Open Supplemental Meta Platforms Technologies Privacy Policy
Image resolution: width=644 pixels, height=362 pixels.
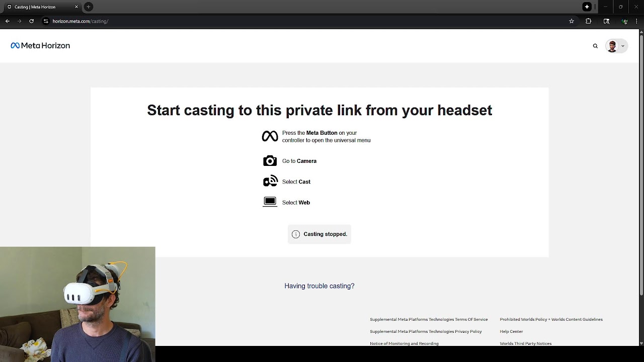(x=426, y=331)
